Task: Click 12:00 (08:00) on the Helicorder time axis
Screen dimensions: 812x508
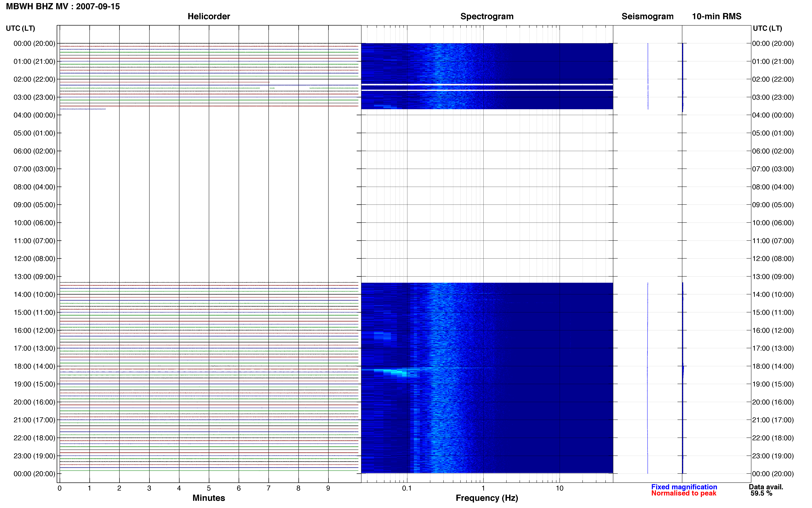Action: coord(34,259)
